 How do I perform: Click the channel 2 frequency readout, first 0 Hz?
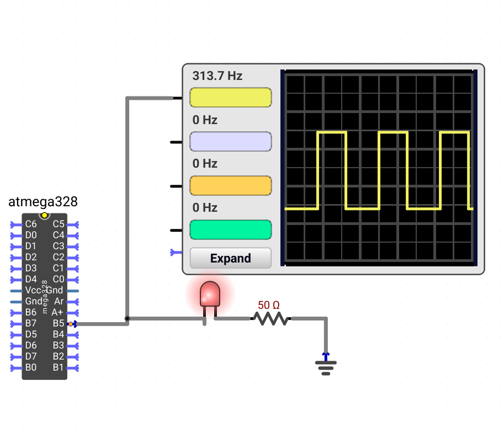(x=205, y=120)
